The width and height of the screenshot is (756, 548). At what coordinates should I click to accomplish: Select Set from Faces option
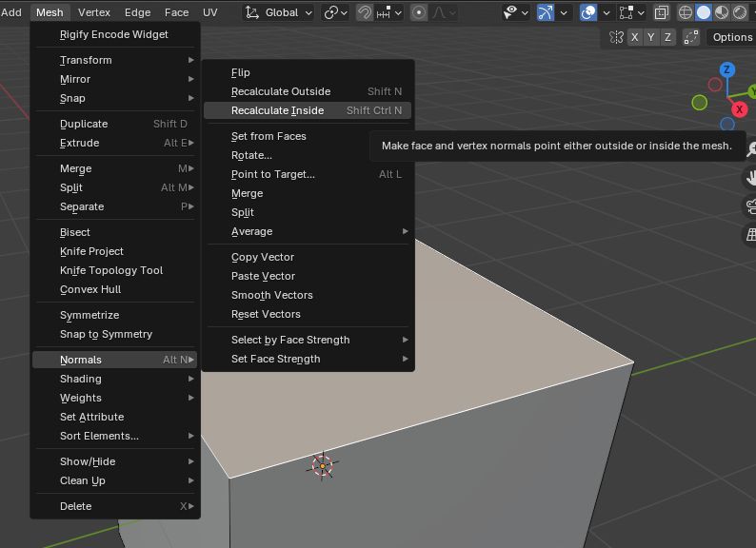[x=308, y=136]
